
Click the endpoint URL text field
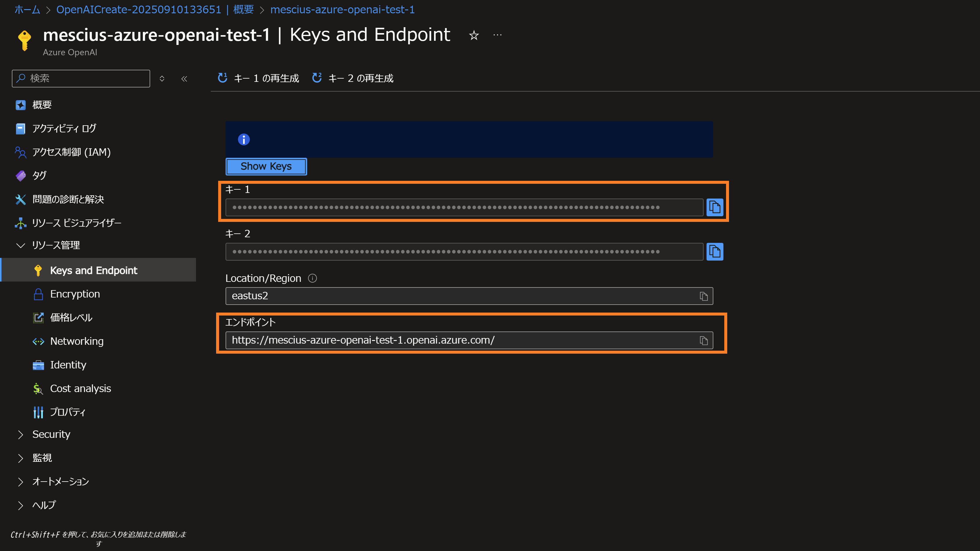pos(469,340)
